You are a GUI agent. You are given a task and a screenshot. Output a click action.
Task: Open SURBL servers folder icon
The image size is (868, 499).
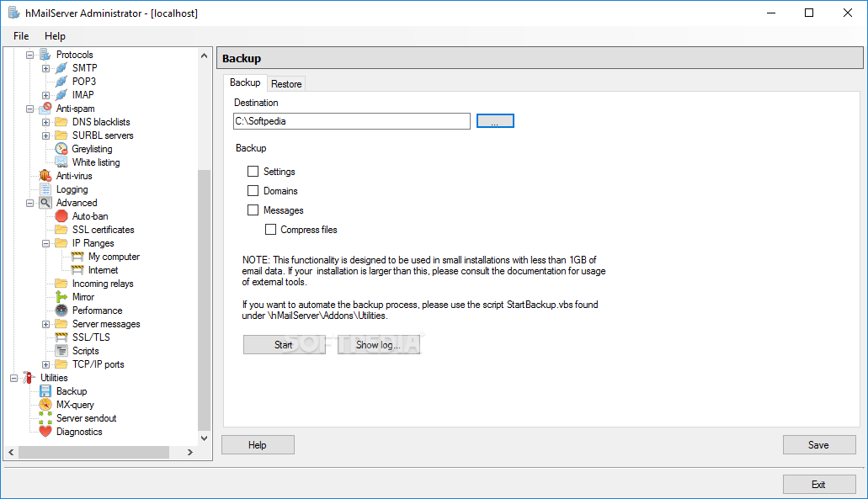pyautogui.click(x=61, y=135)
